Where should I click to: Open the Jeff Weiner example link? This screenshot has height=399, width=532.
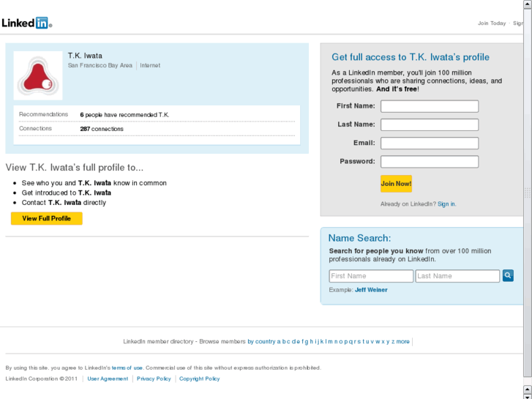[371, 290]
